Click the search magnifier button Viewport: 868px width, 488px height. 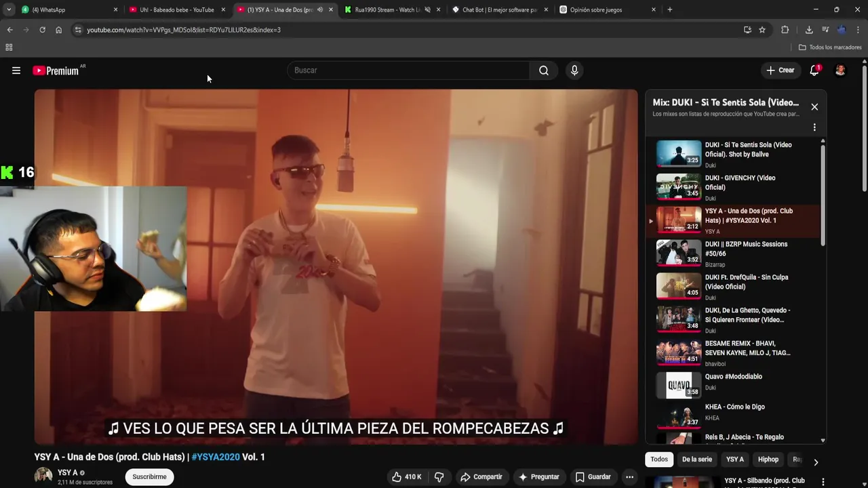tap(544, 70)
